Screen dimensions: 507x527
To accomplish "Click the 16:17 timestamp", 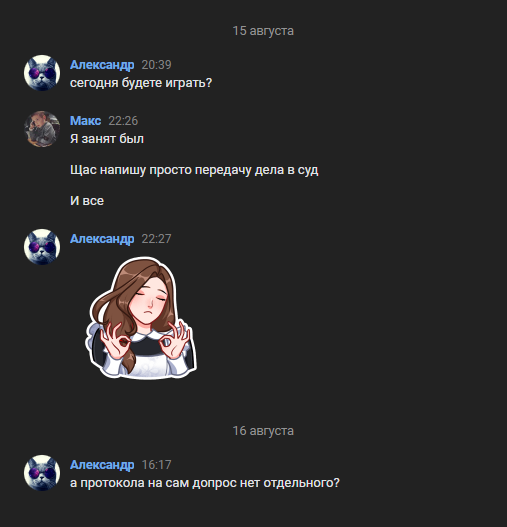I will click(x=156, y=464).
